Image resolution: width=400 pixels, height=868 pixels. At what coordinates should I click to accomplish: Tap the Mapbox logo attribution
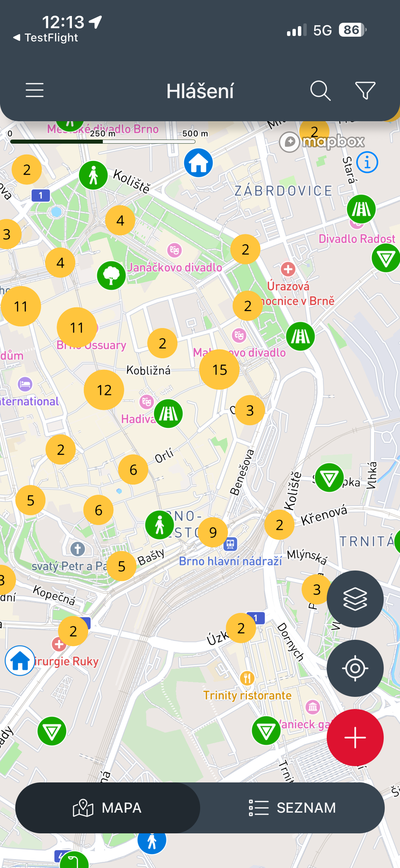tap(322, 142)
